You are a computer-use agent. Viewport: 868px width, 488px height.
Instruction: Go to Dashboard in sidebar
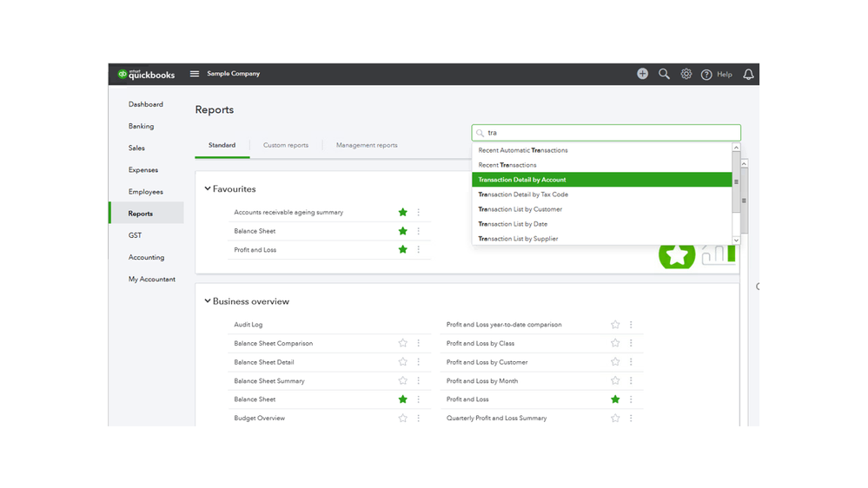[146, 104]
